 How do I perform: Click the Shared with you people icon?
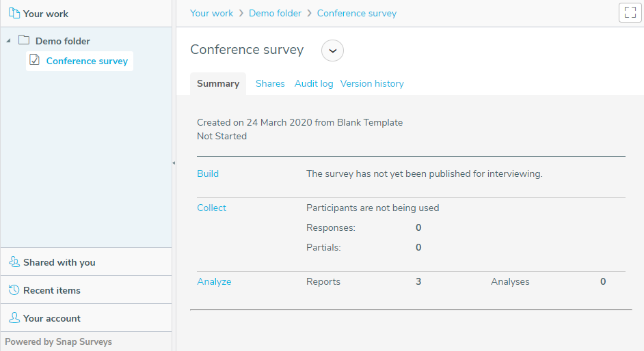click(x=14, y=262)
